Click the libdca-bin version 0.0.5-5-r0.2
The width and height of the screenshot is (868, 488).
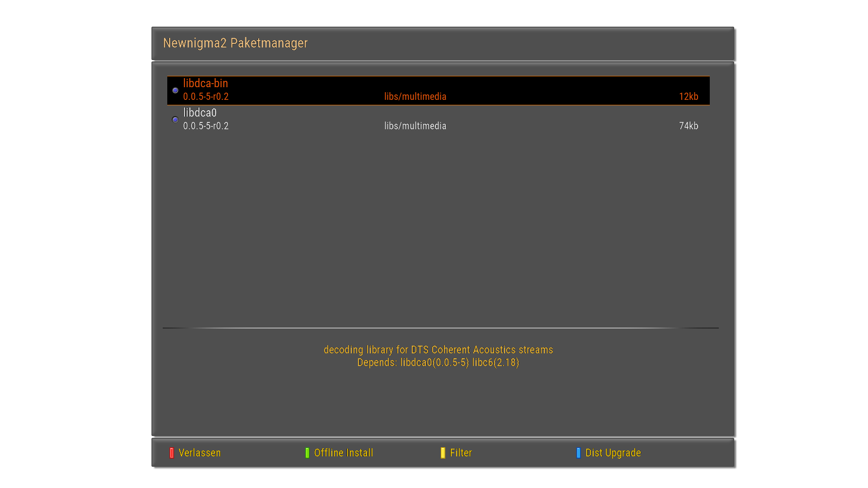pyautogui.click(x=206, y=97)
